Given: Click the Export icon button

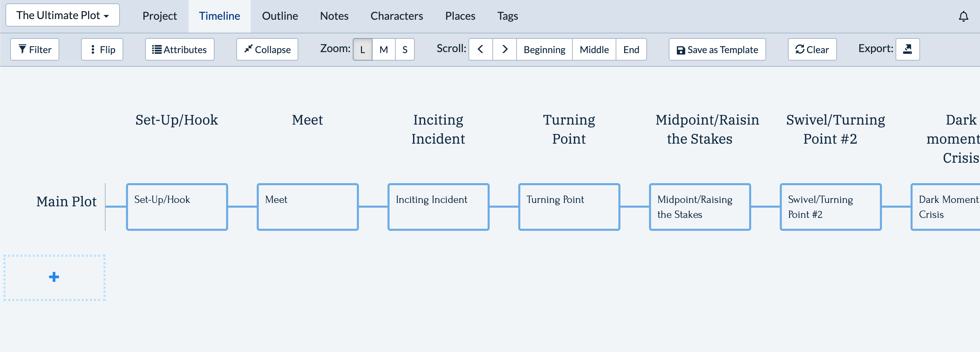Looking at the screenshot, I should coord(907,49).
